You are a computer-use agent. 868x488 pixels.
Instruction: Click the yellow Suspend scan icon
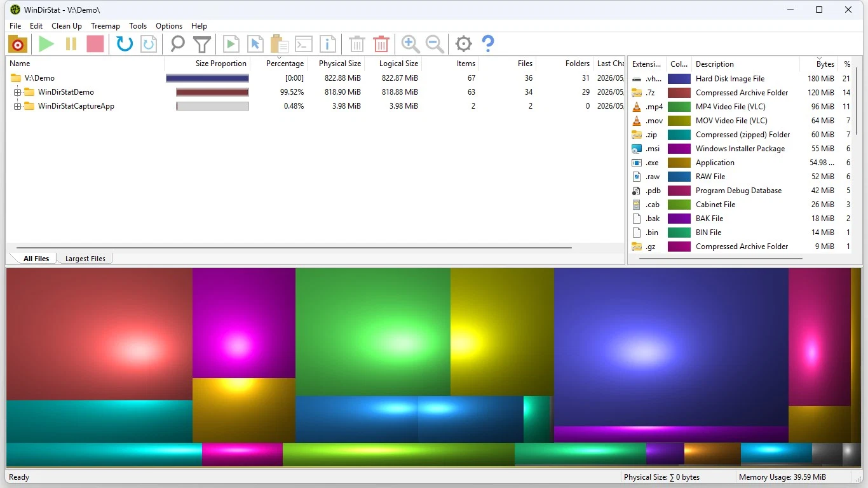(x=71, y=44)
